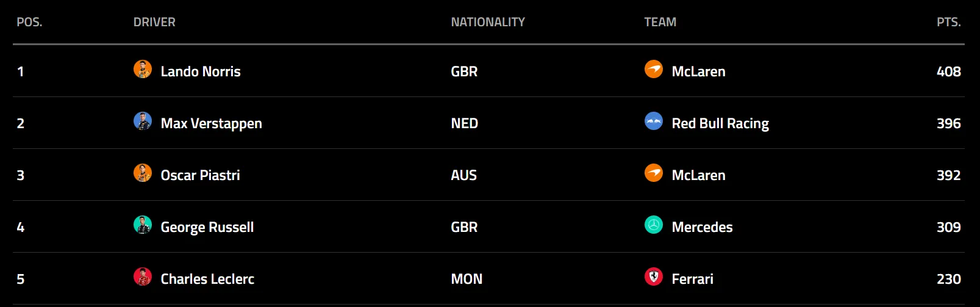Viewport: 980px width, 307px height.
Task: Click the Mercedes team logo
Action: pyautogui.click(x=654, y=225)
